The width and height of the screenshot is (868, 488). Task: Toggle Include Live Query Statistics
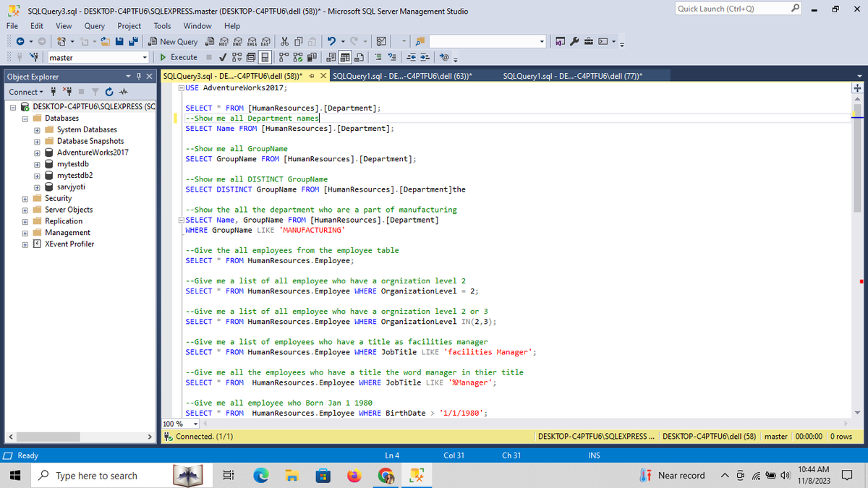pos(298,57)
